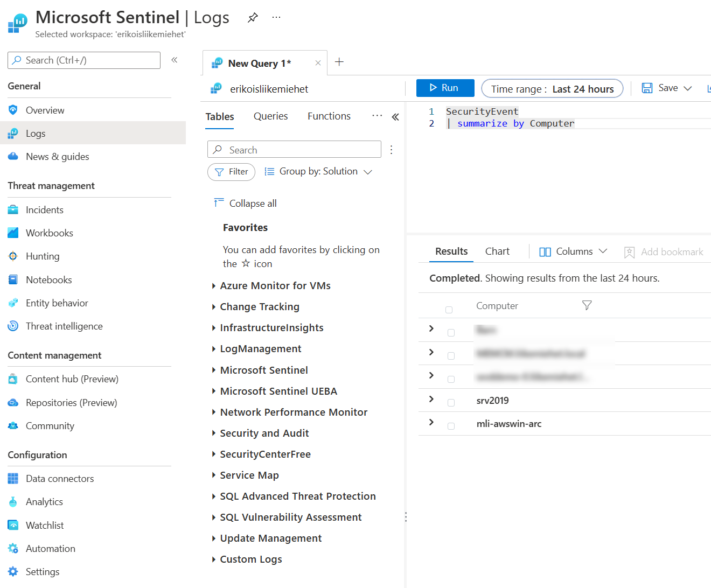The height and width of the screenshot is (588, 711).
Task: Expand the srv2019 result row
Action: 430,400
